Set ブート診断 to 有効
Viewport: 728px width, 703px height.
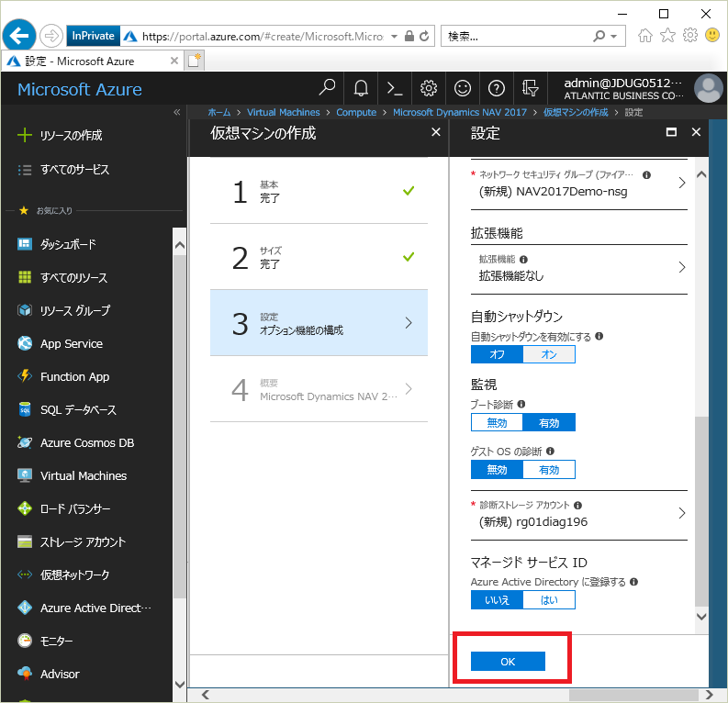click(x=549, y=423)
